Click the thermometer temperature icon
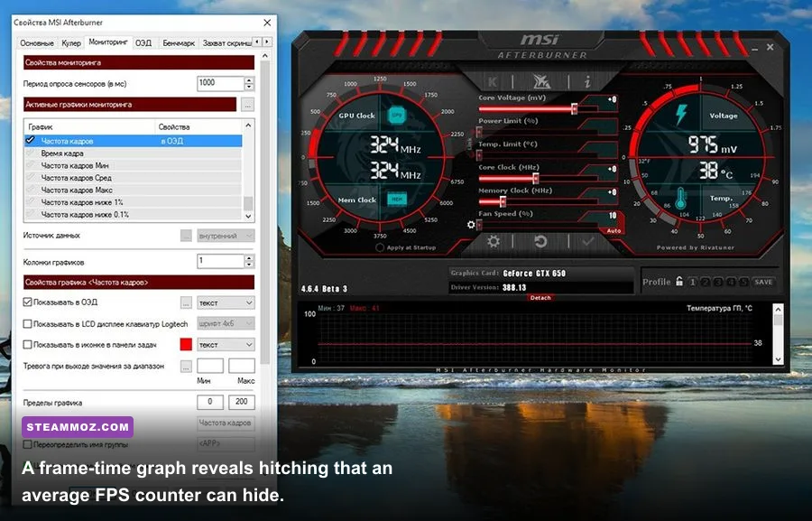812x521 pixels. point(680,199)
